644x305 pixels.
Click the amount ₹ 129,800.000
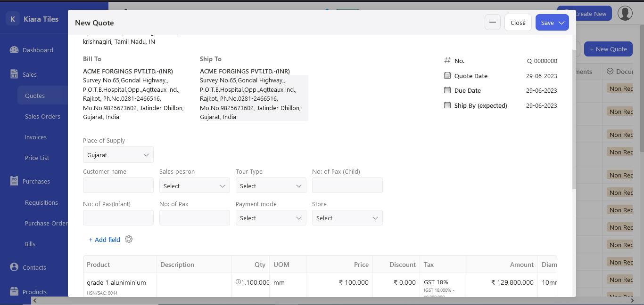click(x=512, y=282)
